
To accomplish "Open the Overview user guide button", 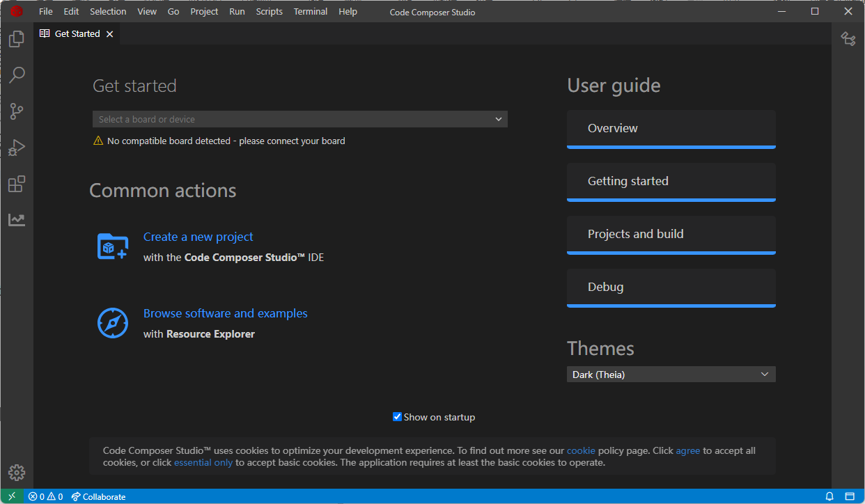I will 671,129.
